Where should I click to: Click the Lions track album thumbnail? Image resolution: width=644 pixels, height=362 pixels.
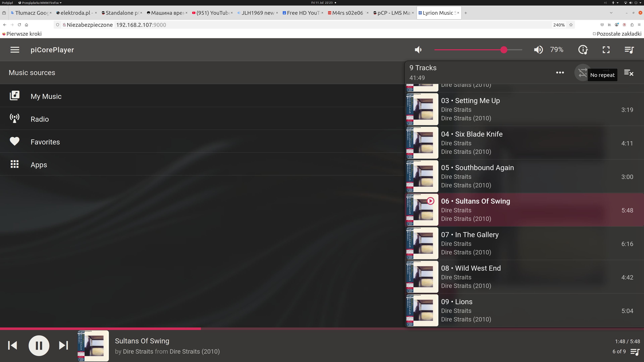tap(422, 310)
